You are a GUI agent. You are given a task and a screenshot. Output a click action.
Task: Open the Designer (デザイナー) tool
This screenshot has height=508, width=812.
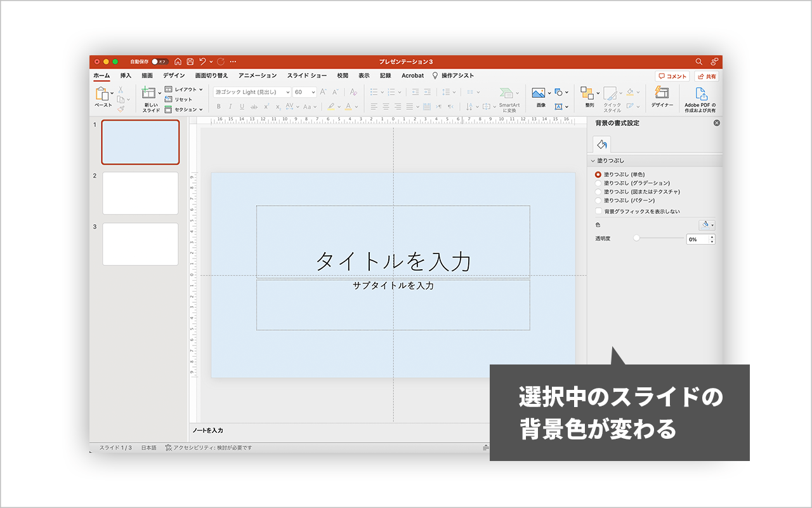(x=662, y=93)
